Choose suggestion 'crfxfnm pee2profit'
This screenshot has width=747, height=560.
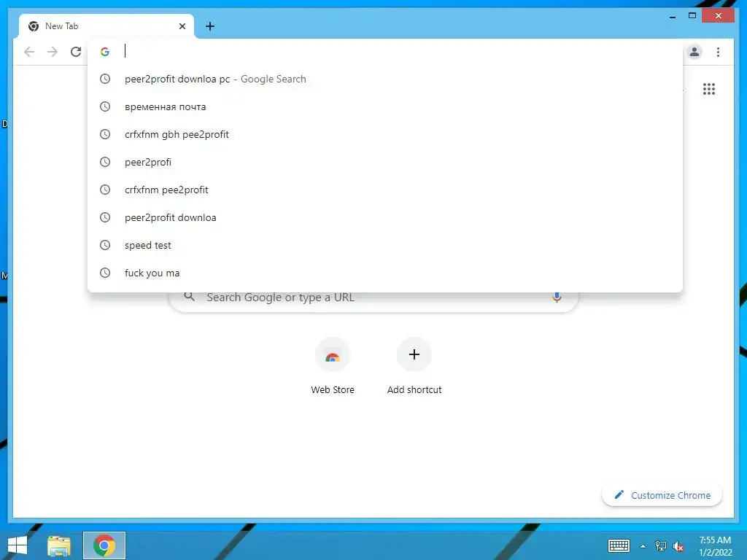[385, 190]
